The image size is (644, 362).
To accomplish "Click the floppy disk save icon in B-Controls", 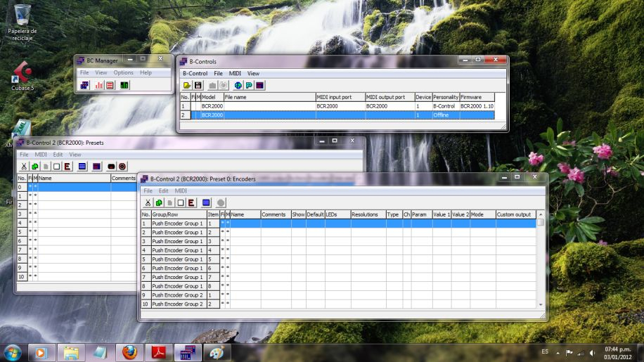I will tap(198, 85).
